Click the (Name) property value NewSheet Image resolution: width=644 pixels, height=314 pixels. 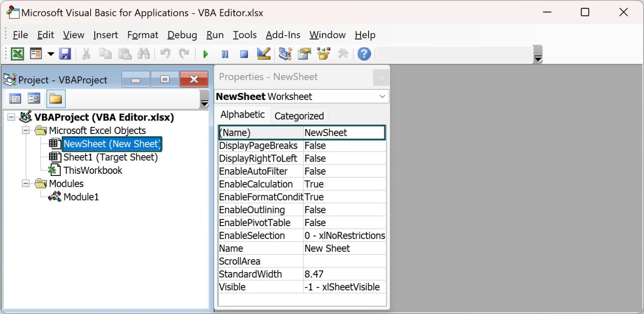click(x=344, y=133)
